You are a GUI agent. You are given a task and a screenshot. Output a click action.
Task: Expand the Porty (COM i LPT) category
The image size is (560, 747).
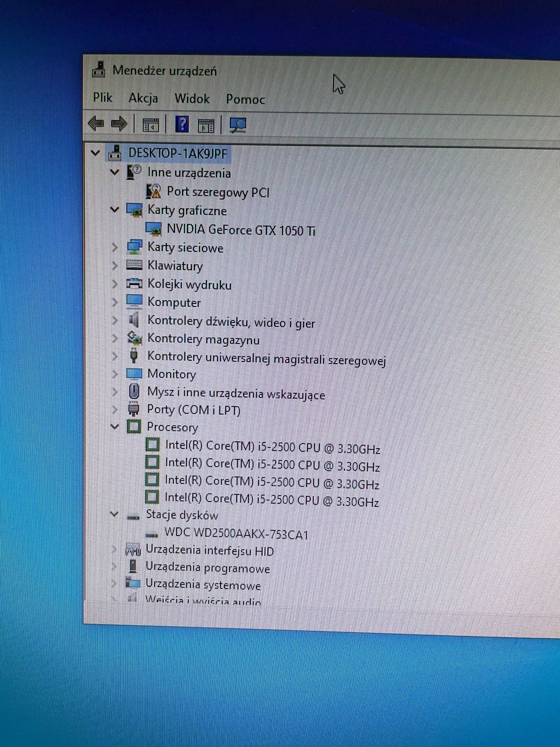click(115, 409)
